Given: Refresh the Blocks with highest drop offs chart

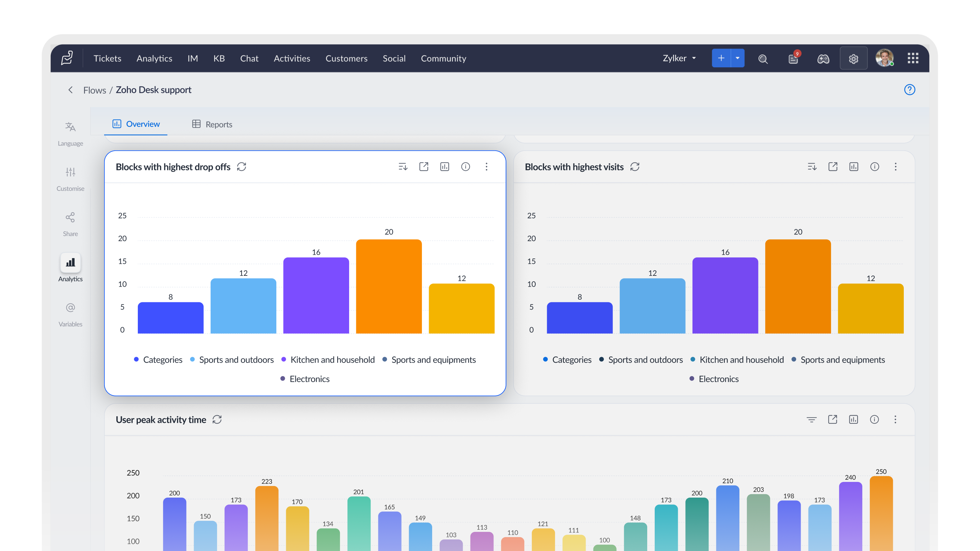Looking at the screenshot, I should tap(242, 167).
